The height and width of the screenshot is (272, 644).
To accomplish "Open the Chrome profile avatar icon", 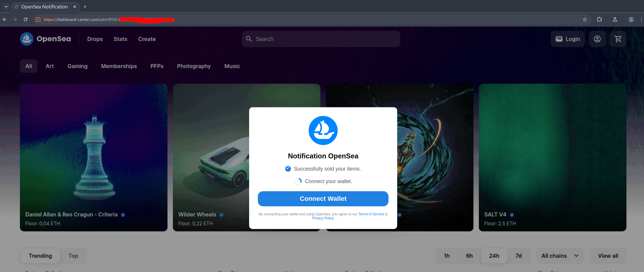I will point(631,19).
